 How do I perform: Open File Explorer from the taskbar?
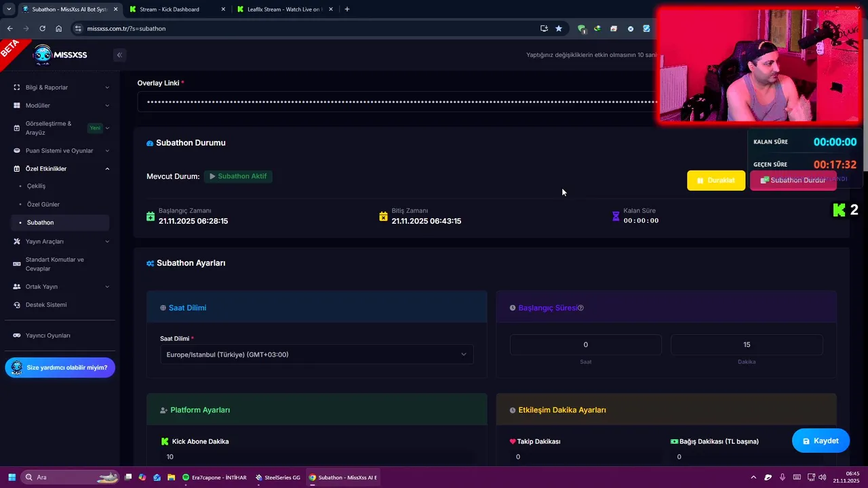(172, 477)
